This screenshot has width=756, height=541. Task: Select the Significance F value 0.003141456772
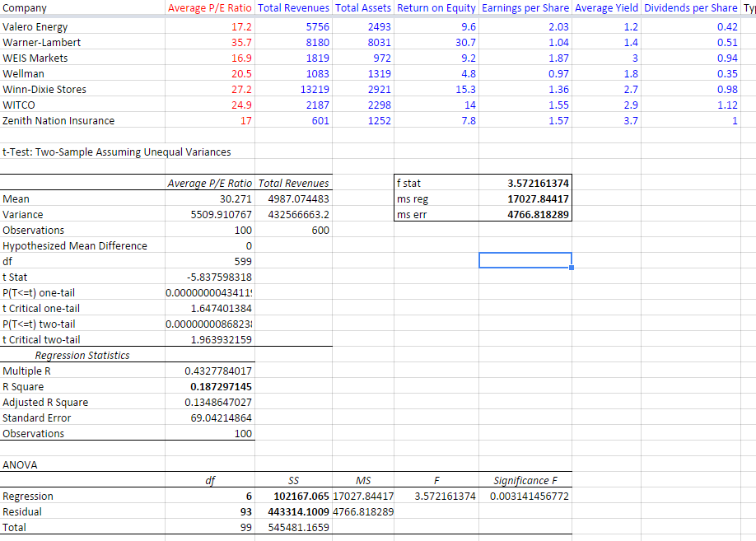tap(530, 497)
